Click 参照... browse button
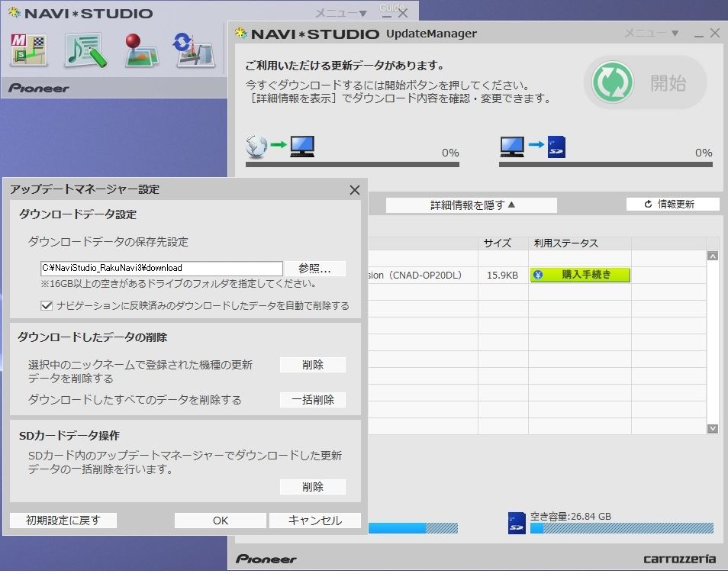728x577 pixels. [314, 269]
